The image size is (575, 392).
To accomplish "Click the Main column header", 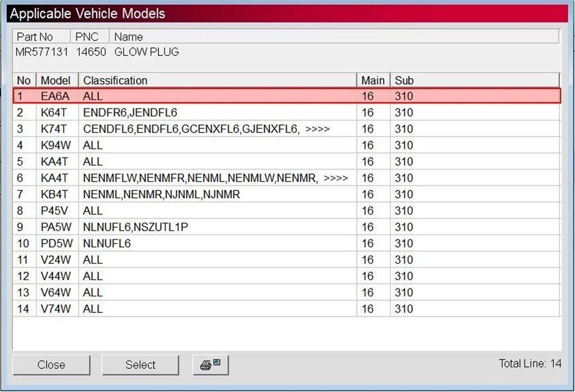I will click(x=373, y=80).
